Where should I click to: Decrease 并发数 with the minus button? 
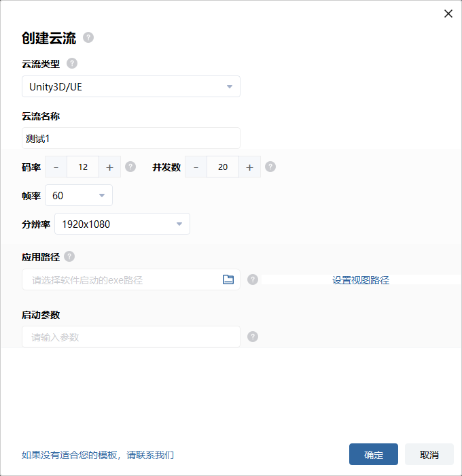coord(196,167)
